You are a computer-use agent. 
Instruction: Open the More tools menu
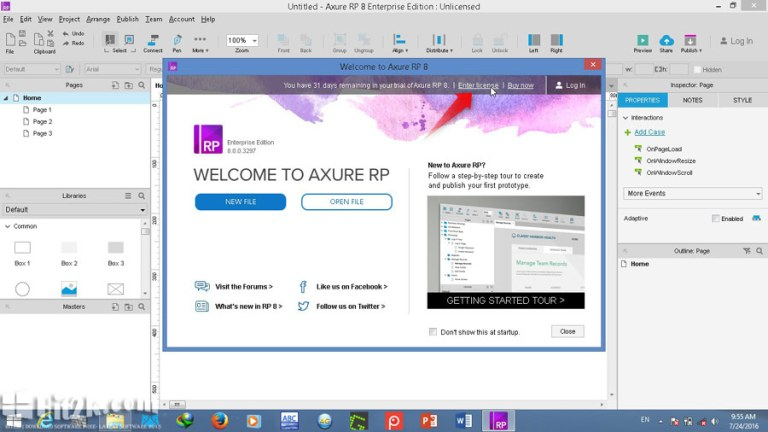pyautogui.click(x=200, y=43)
